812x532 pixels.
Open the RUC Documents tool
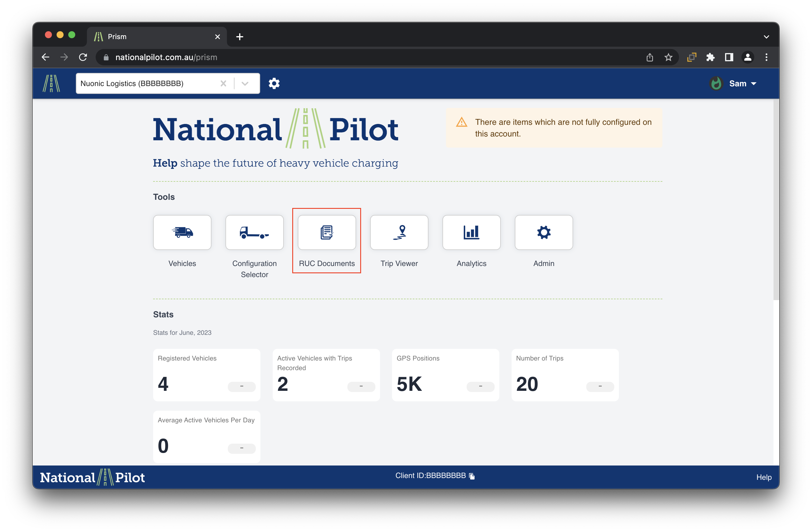tap(326, 232)
